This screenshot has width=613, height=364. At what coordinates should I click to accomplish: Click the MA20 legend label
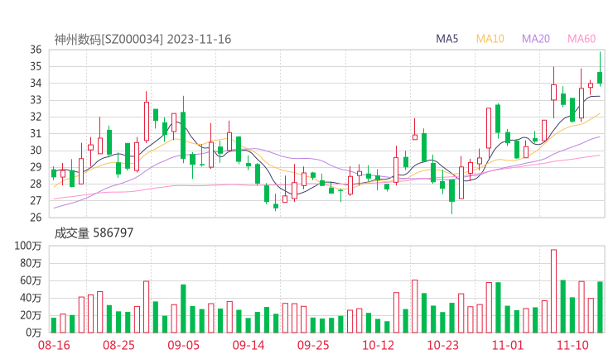[536, 39]
